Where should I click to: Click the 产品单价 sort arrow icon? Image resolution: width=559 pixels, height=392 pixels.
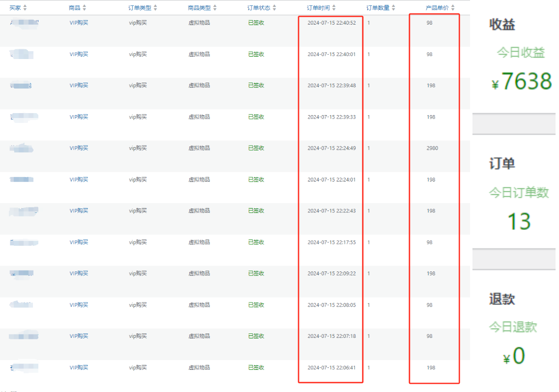(x=453, y=8)
